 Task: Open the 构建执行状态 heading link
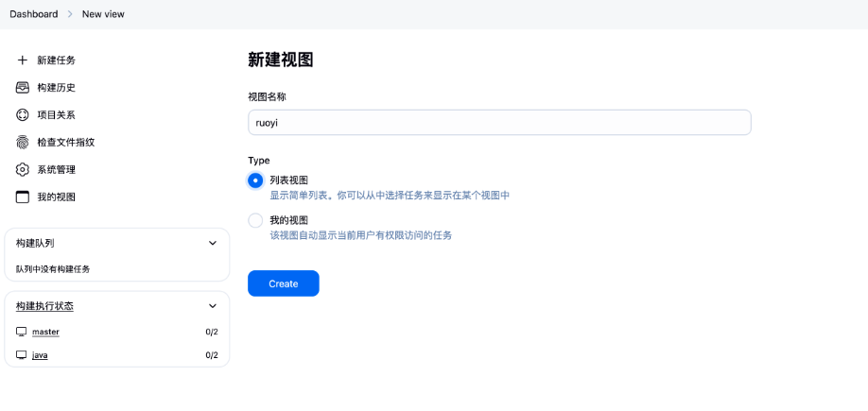44,306
